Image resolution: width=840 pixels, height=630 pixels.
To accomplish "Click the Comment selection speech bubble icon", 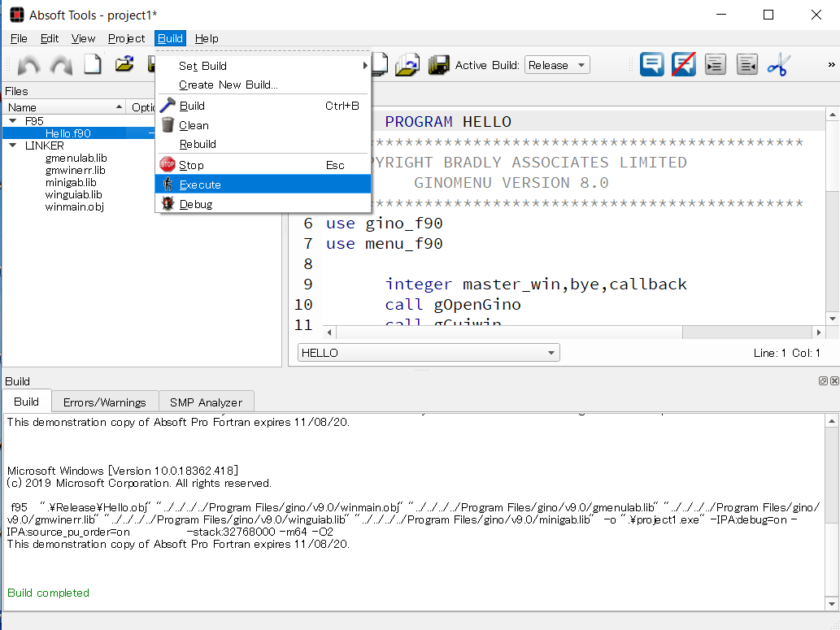I will coord(651,65).
